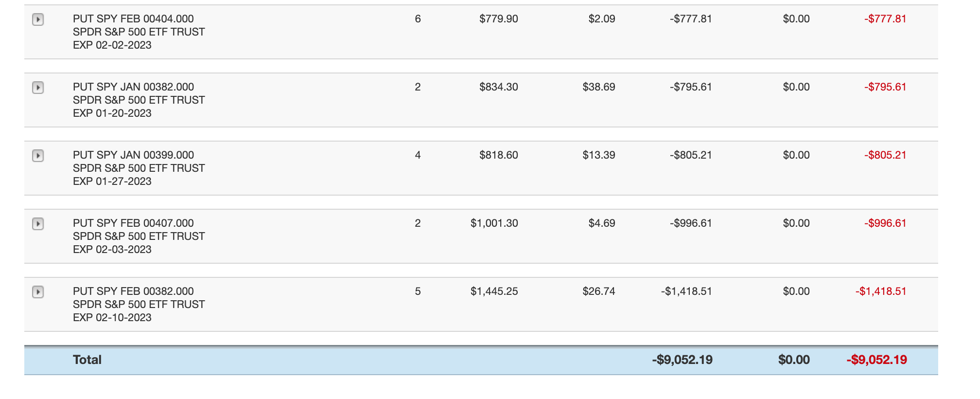
Task: Expand the PUT SPY FEB 00407.000 row
Action: [x=38, y=224]
